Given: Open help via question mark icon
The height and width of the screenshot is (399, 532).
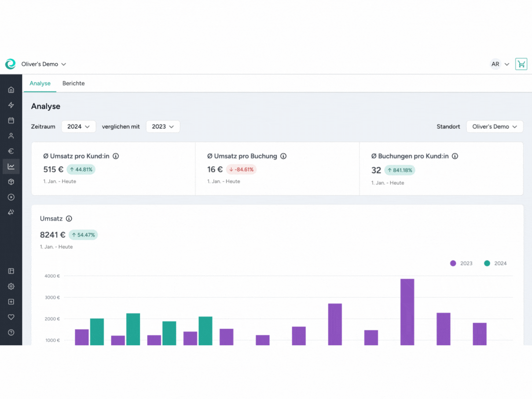Looking at the screenshot, I should (11, 333).
